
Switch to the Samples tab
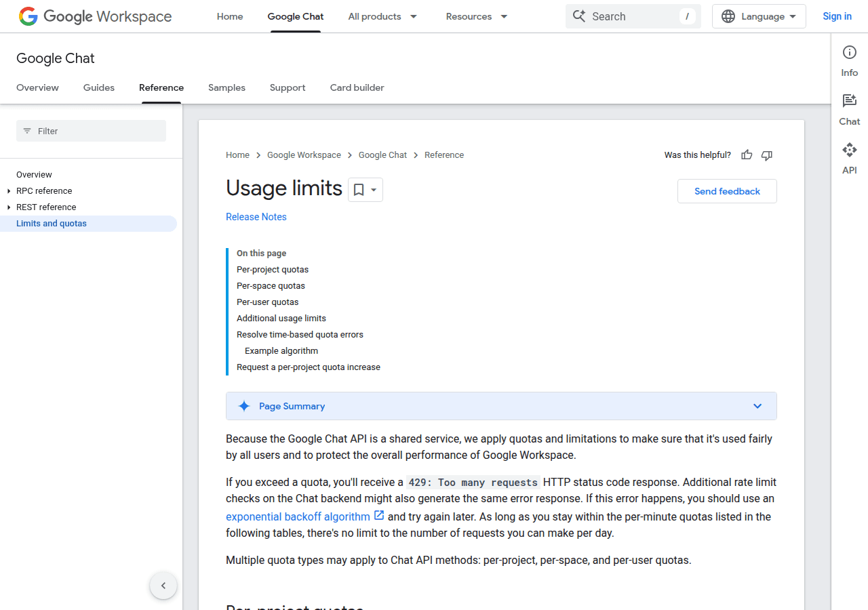tap(226, 87)
